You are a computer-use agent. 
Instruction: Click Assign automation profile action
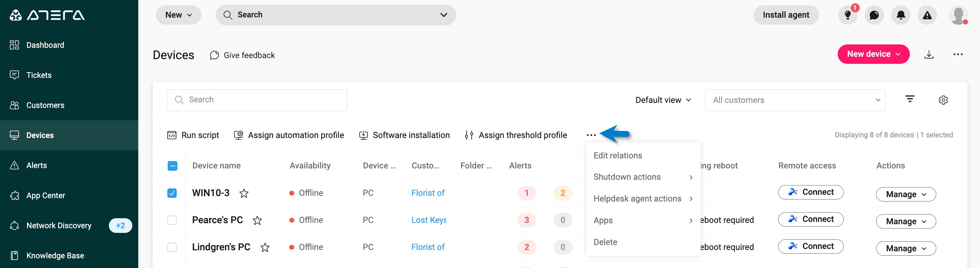(289, 135)
